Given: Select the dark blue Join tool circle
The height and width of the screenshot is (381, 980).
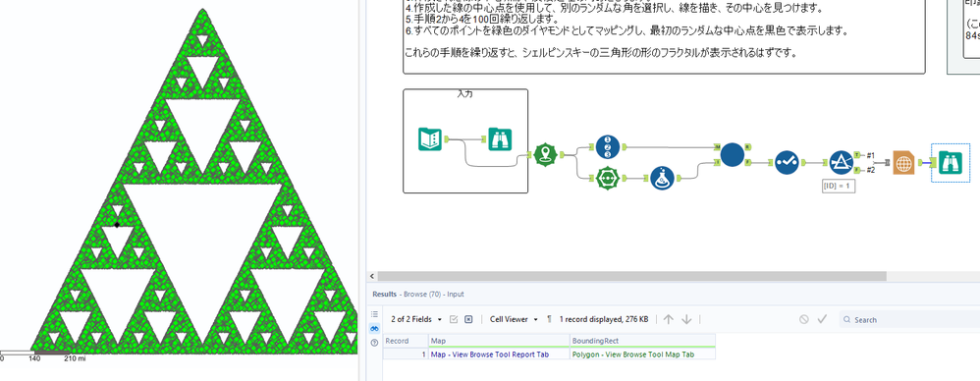Looking at the screenshot, I should (733, 155).
